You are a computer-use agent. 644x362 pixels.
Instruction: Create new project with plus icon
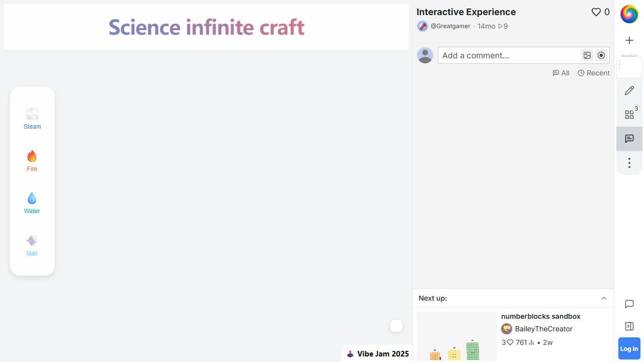(x=629, y=40)
